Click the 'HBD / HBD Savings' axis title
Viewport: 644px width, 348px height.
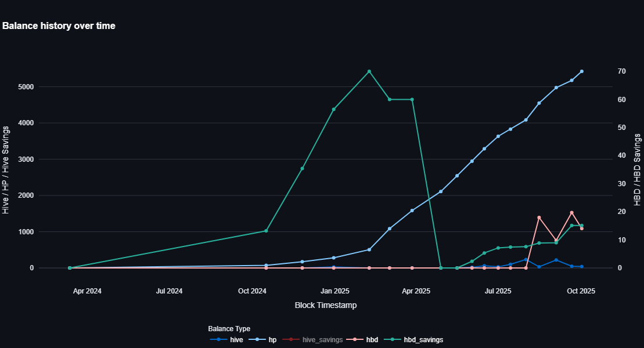637,169
